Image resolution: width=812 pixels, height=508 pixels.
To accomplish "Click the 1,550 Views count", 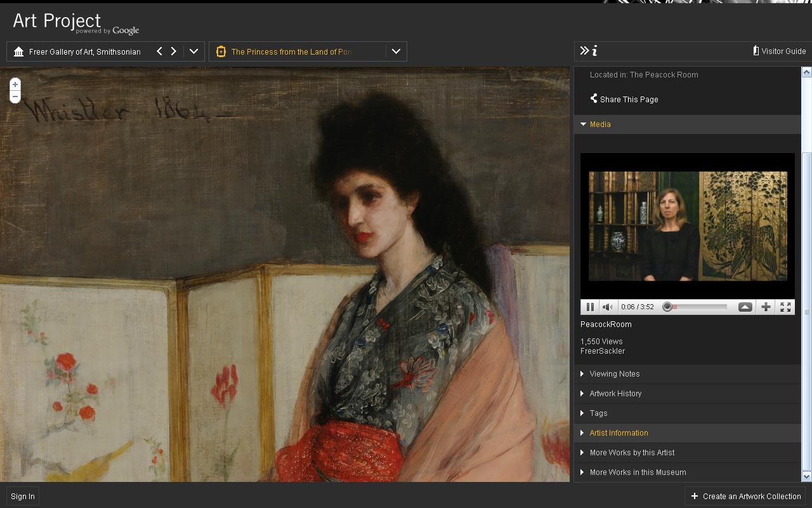I will (601, 342).
